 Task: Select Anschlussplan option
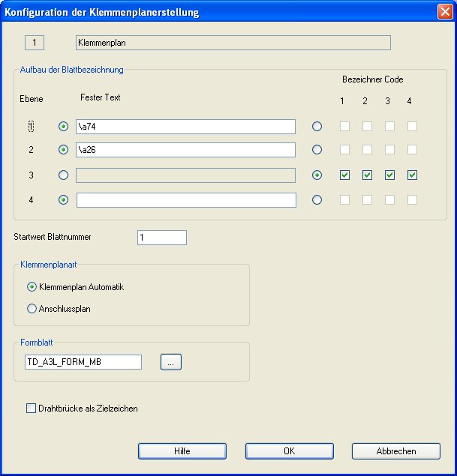[x=59, y=309]
